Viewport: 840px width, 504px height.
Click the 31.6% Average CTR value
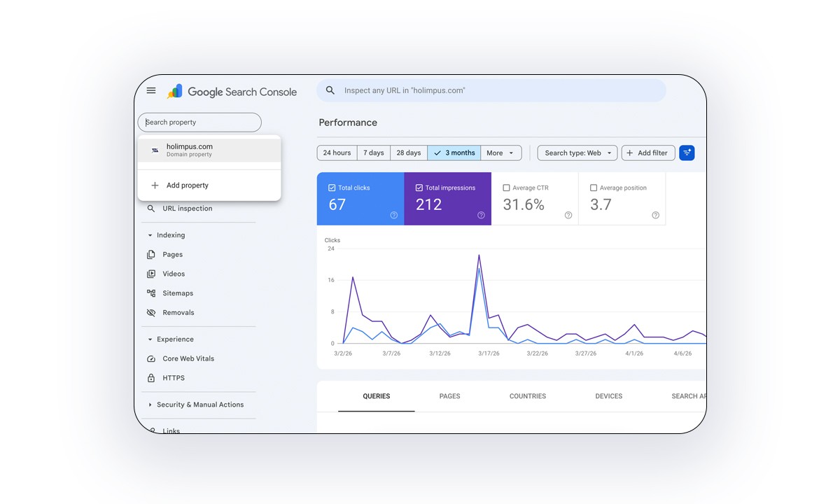tap(524, 204)
